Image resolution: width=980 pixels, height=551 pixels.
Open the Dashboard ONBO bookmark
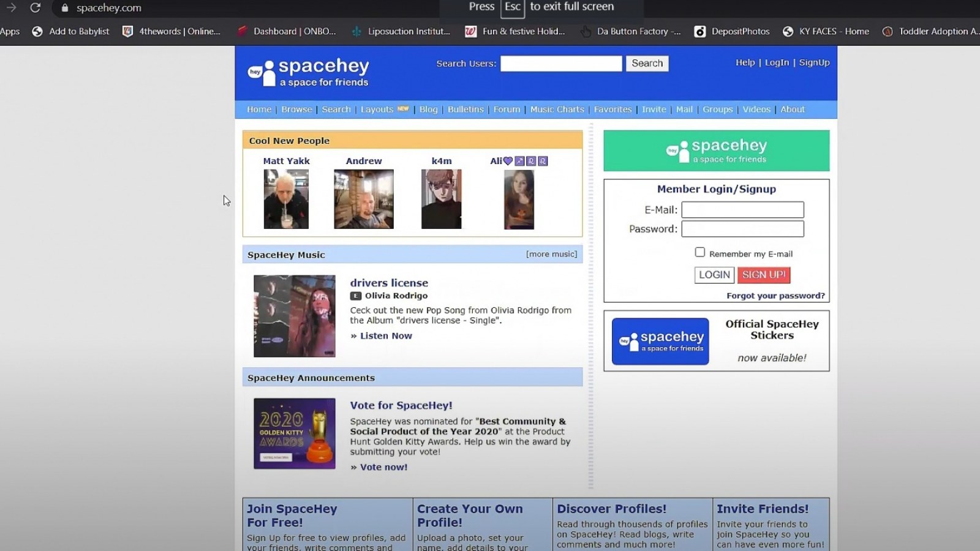point(286,31)
